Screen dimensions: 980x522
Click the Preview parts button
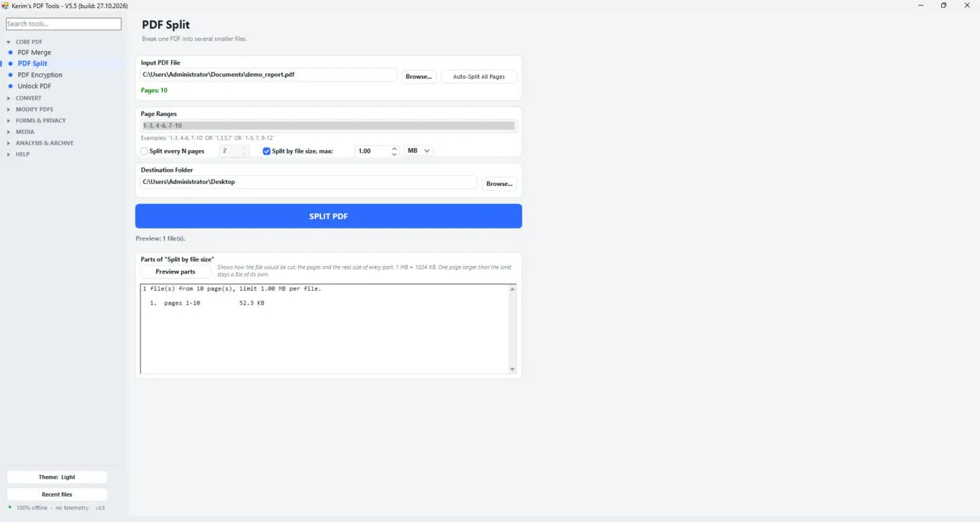175,272
